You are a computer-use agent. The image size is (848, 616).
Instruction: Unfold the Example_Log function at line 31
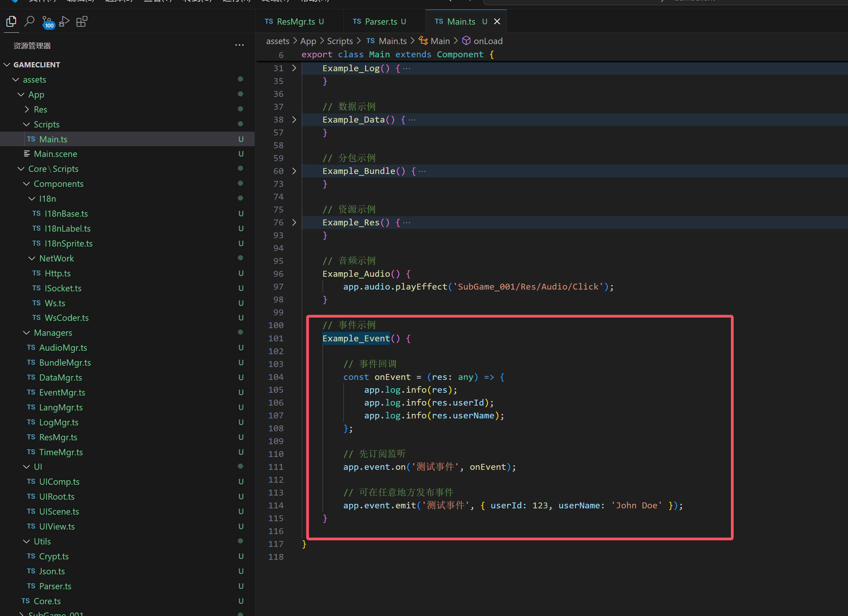tap(294, 68)
